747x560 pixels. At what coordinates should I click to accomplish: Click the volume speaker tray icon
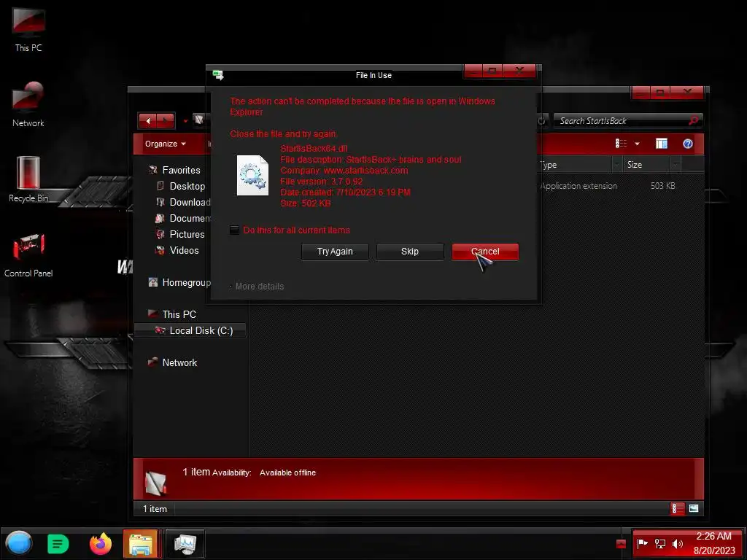pyautogui.click(x=677, y=543)
